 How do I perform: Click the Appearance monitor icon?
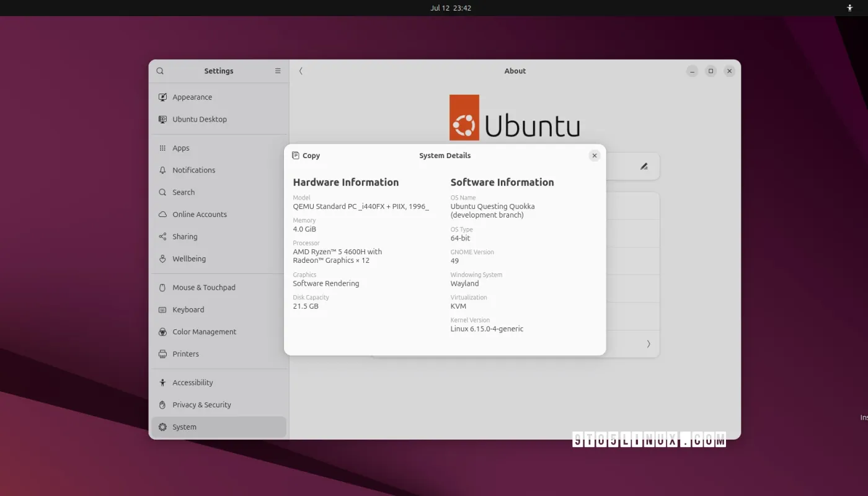(162, 97)
